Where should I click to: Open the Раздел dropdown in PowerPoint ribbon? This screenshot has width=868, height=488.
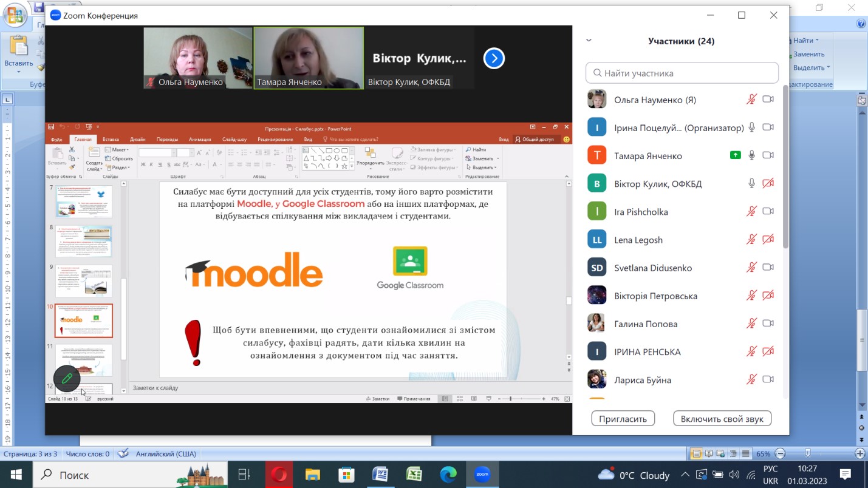pos(118,168)
